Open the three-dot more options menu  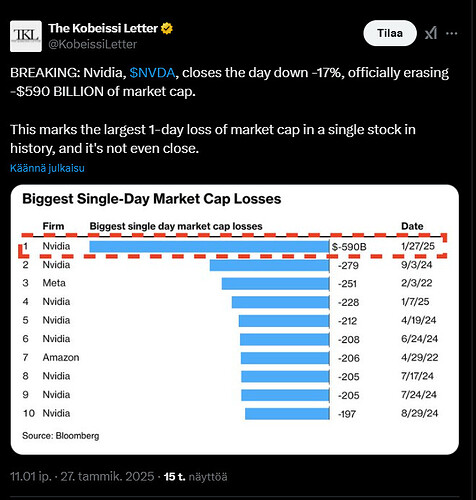tap(452, 33)
